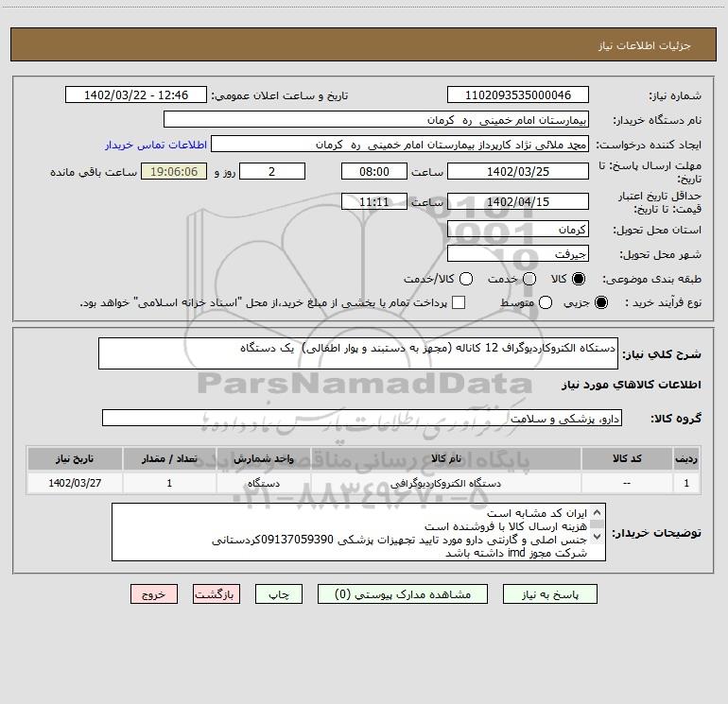Click the delivery province field کرمان
The height and width of the screenshot is (704, 728).
pyautogui.click(x=518, y=230)
